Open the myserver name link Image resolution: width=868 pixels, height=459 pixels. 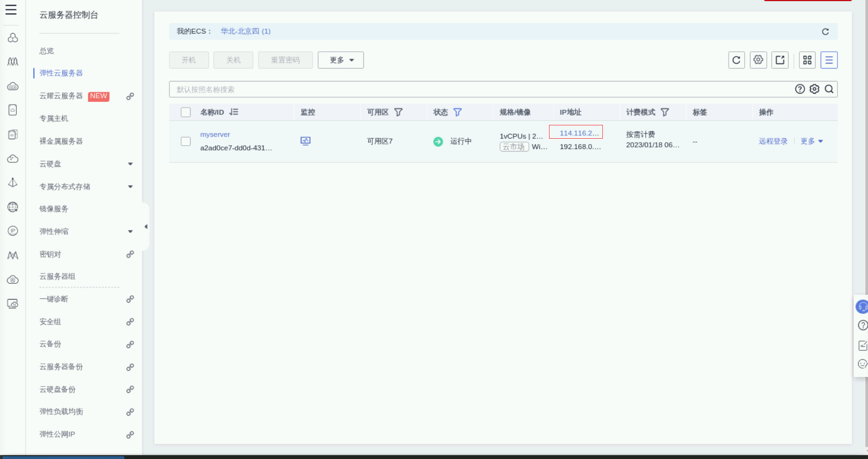pyautogui.click(x=215, y=134)
